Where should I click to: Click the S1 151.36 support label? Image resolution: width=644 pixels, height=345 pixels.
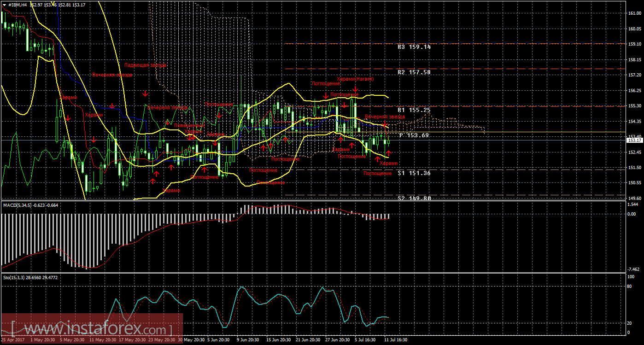tap(414, 173)
